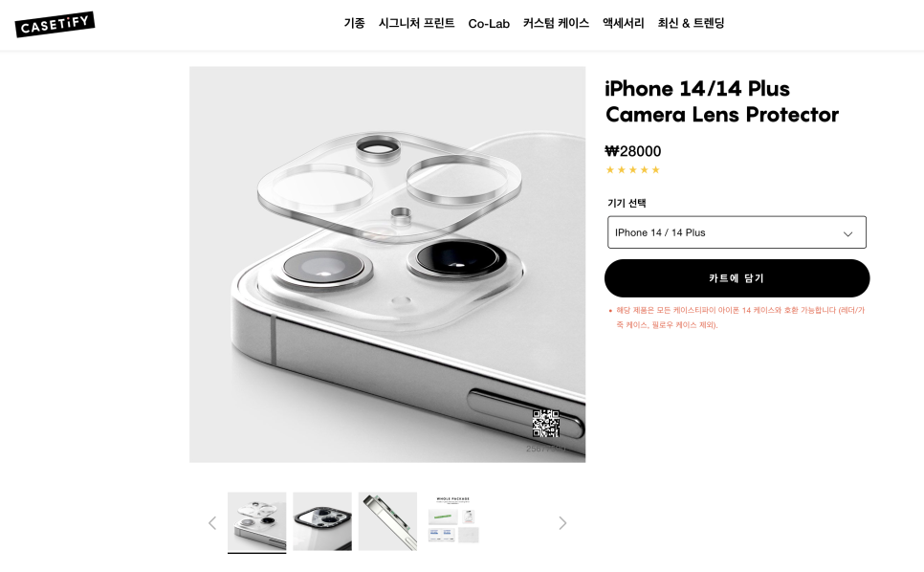Image resolution: width=924 pixels, height=572 pixels.
Task: Select first thumbnail of floating lens protector
Action: coord(257,521)
